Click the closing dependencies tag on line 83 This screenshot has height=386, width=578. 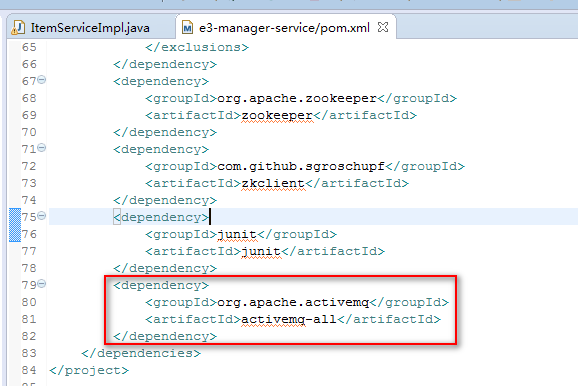point(141,353)
